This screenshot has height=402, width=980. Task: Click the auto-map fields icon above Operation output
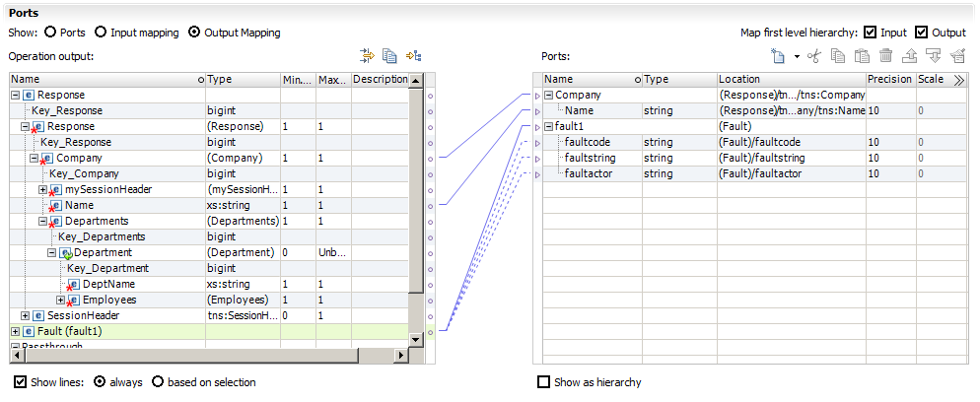(x=368, y=57)
